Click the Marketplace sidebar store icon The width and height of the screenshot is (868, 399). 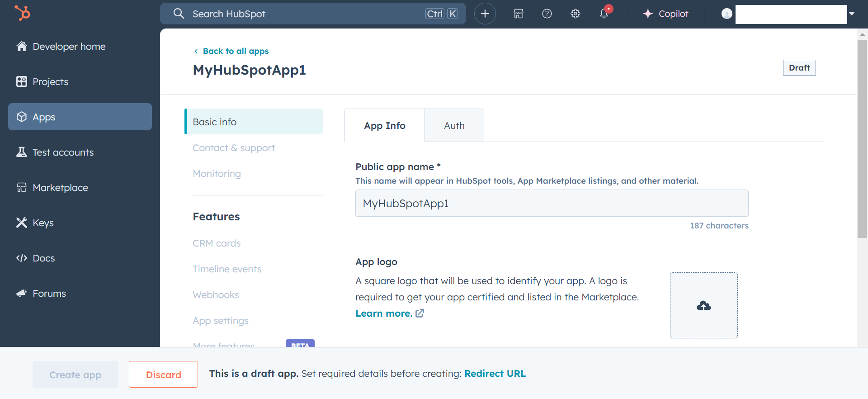pyautogui.click(x=22, y=187)
